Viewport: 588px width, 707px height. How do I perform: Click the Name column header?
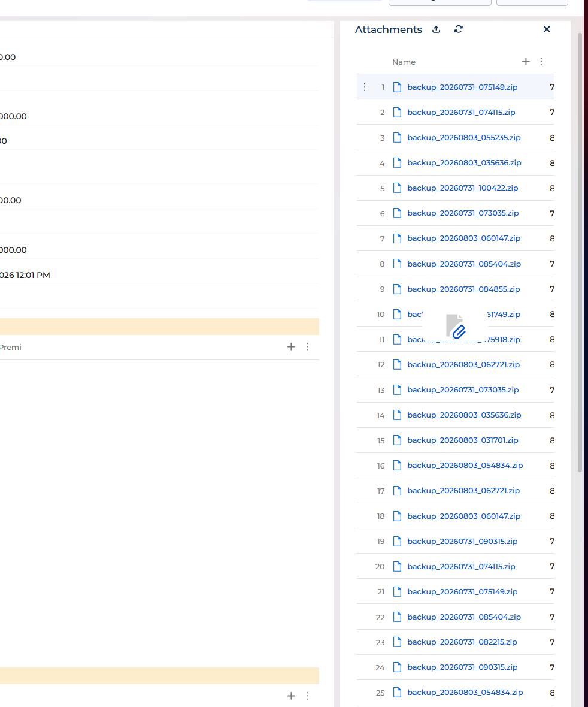[x=404, y=62]
